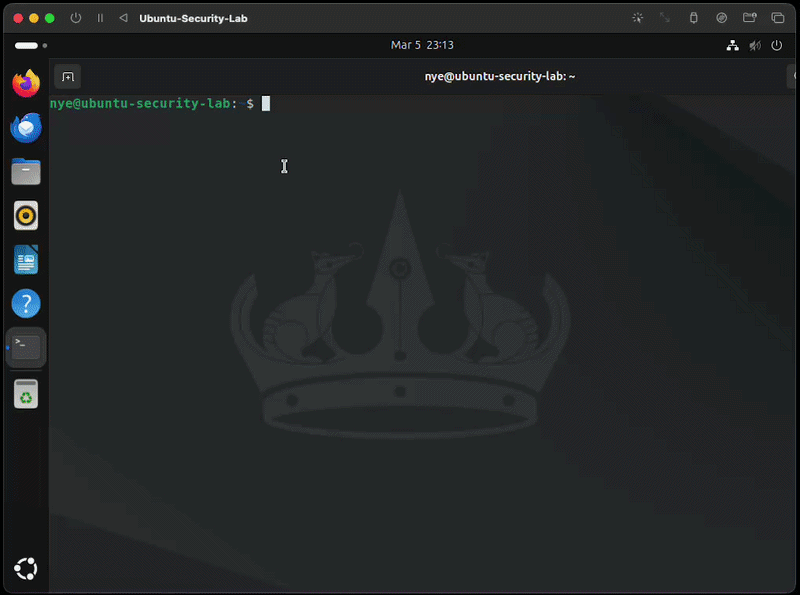Click the VM power button in title bar
The height and width of the screenshot is (595, 800).
pyautogui.click(x=76, y=18)
